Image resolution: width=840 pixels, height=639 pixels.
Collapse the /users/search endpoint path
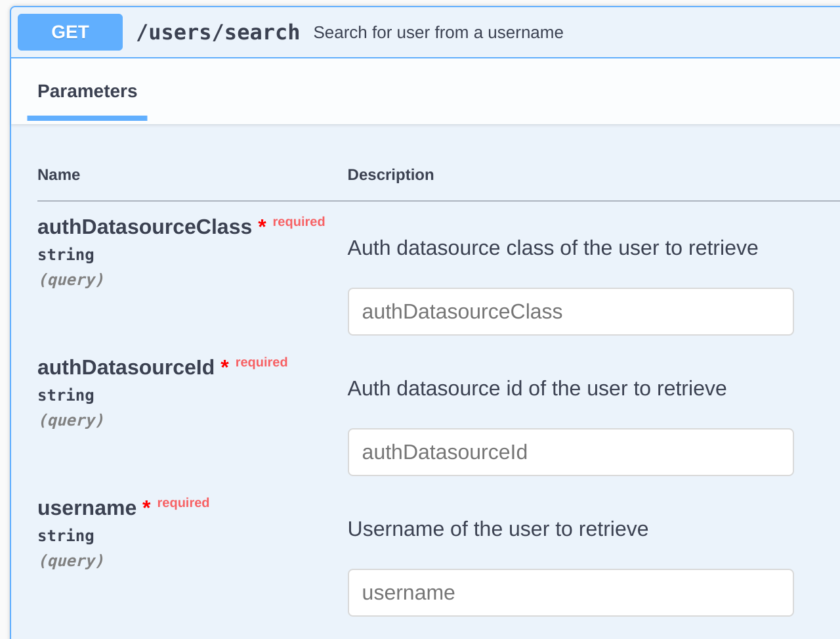[x=217, y=32]
